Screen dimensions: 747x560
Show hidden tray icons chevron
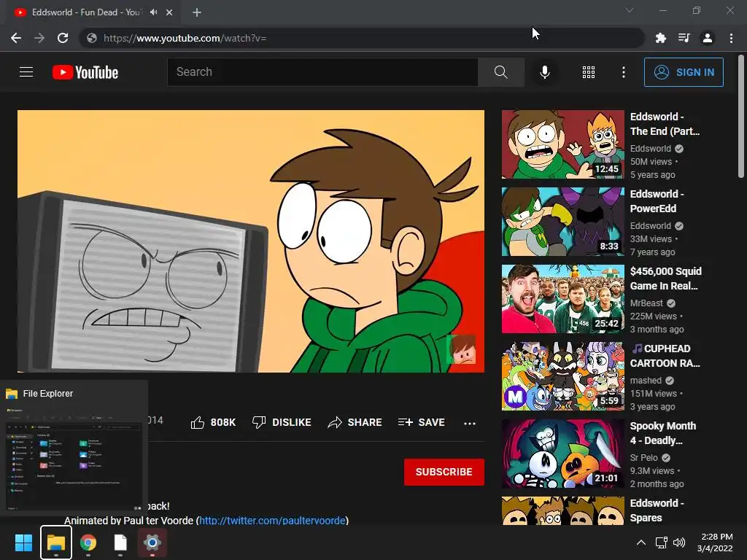click(641, 542)
